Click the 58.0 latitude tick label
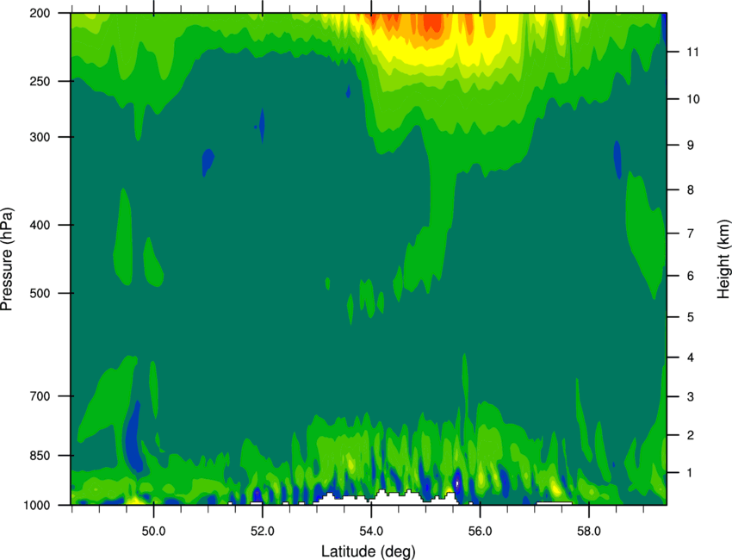 coord(589,532)
